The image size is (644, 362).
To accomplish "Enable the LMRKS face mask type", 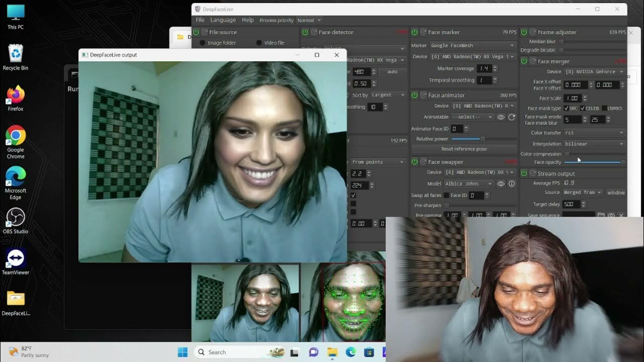I will [604, 108].
